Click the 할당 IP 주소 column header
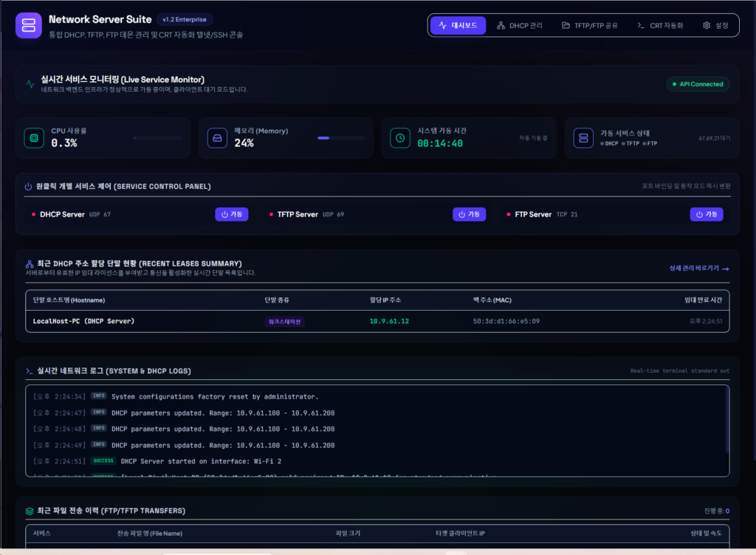The width and height of the screenshot is (756, 555). 385,300
